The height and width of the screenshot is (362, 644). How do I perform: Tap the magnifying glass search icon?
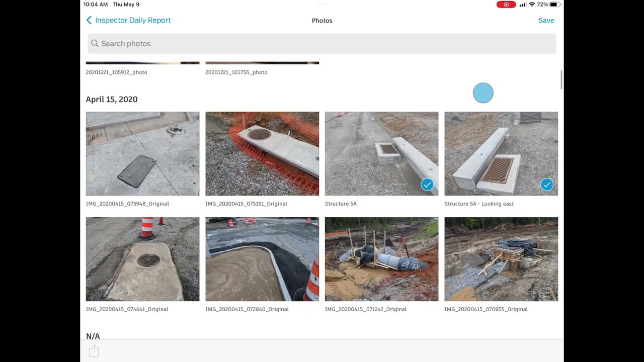95,44
